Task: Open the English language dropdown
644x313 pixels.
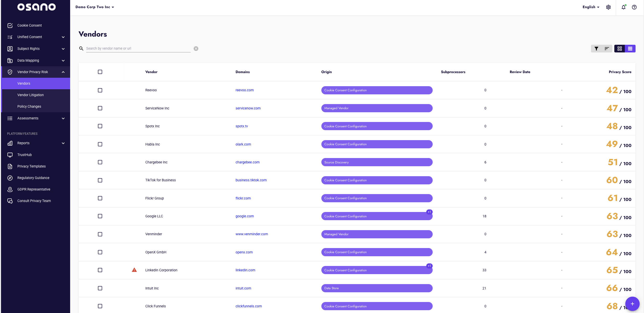Action: pos(591,7)
